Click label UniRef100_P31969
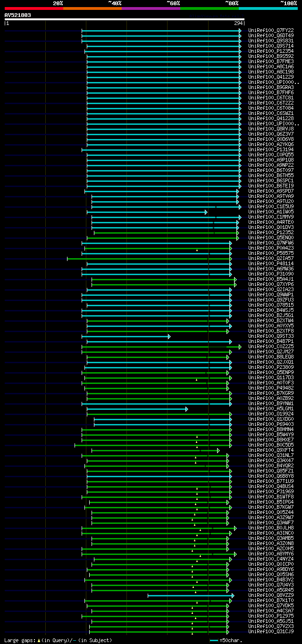Screen dimensions: 302x644 tap(271, 491)
